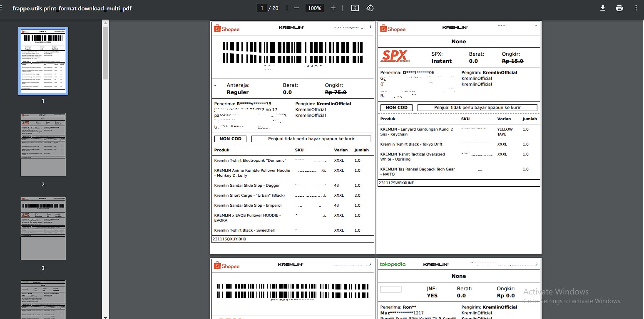Select page 1 thumbnail

tap(43, 61)
